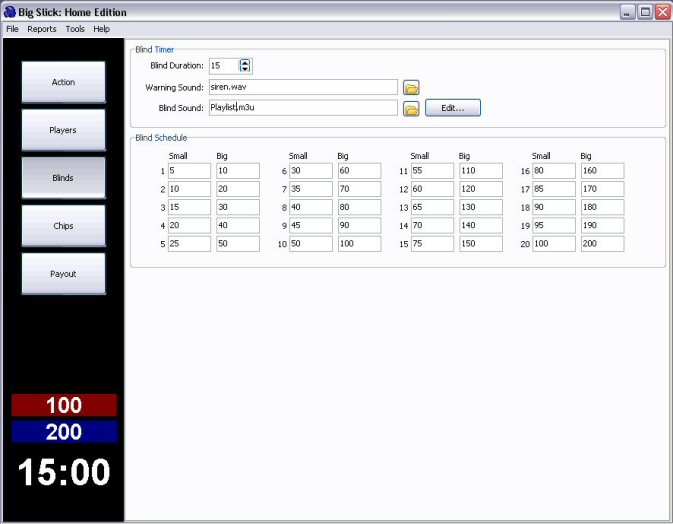Open the Tools menu
This screenshot has width=673, height=524.
click(x=75, y=29)
